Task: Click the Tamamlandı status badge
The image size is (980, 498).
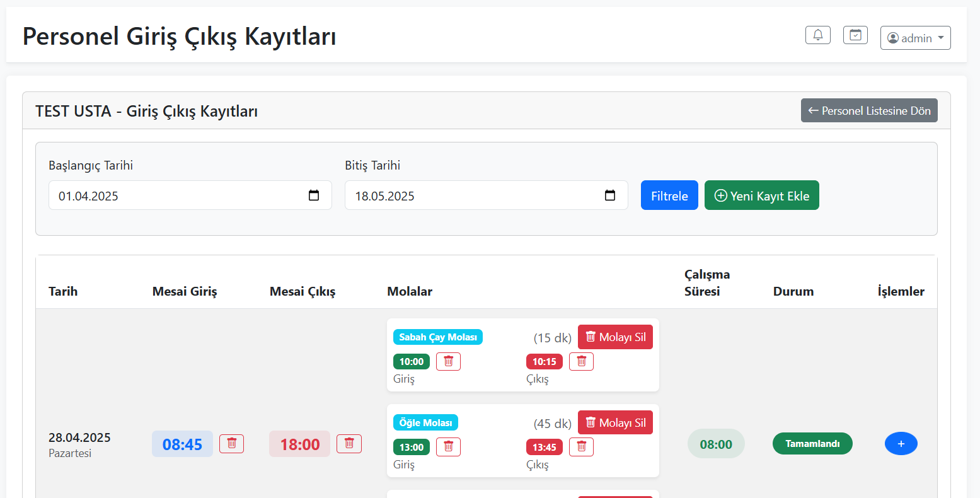Action: point(812,444)
